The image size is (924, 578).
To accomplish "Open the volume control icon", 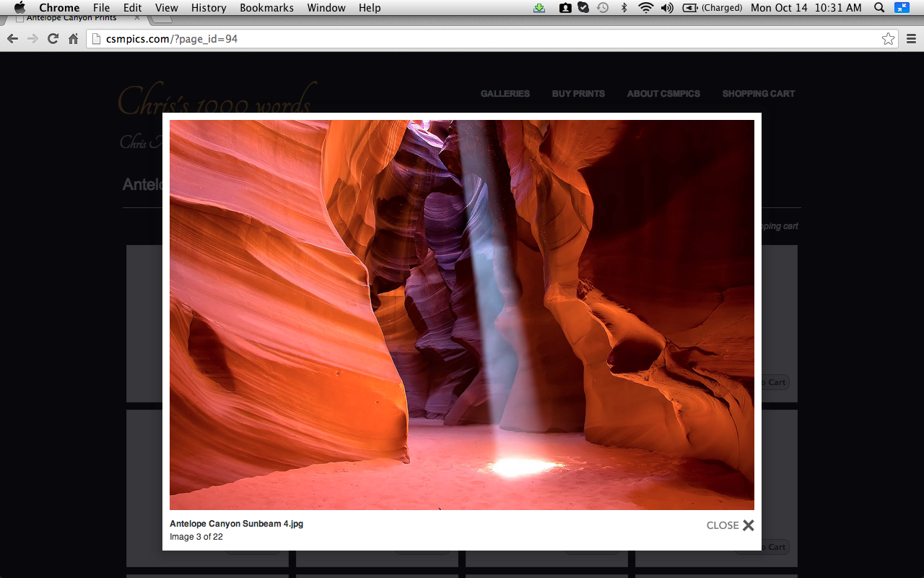I will (667, 7).
